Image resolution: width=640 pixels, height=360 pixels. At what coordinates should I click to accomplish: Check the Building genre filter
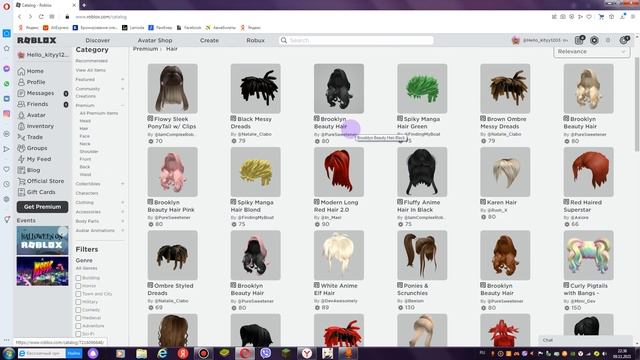click(x=78, y=278)
